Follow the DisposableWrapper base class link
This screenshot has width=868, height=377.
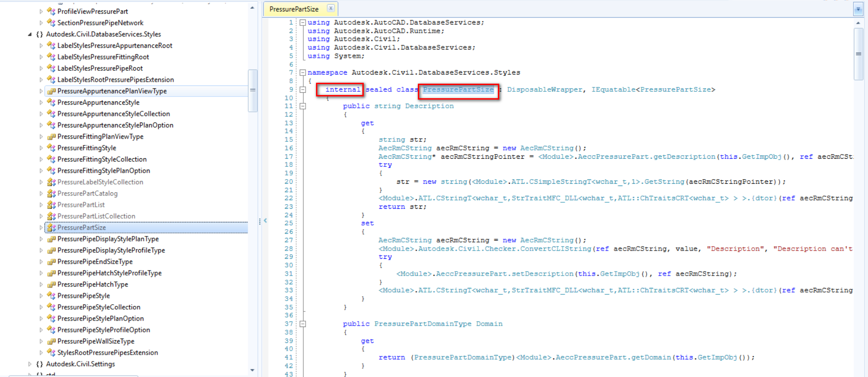pyautogui.click(x=545, y=90)
